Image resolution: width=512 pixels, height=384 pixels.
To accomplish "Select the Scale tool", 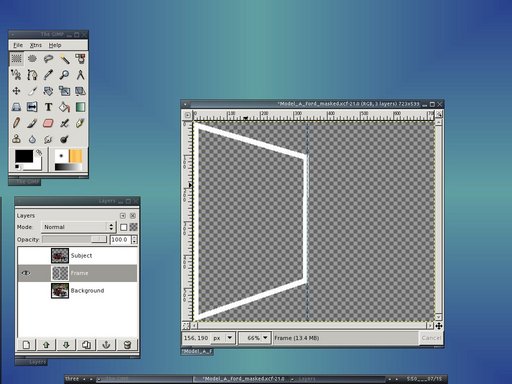I will pyautogui.click(x=64, y=91).
